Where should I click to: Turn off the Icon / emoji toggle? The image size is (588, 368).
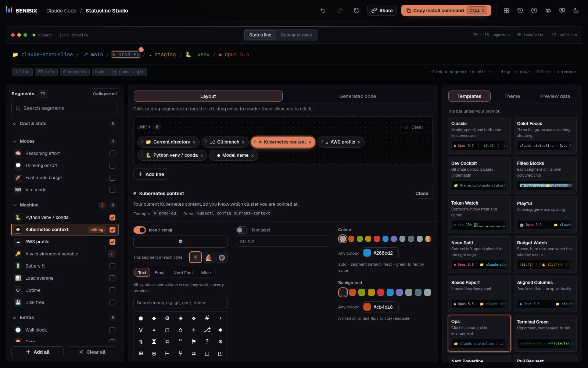(x=140, y=230)
